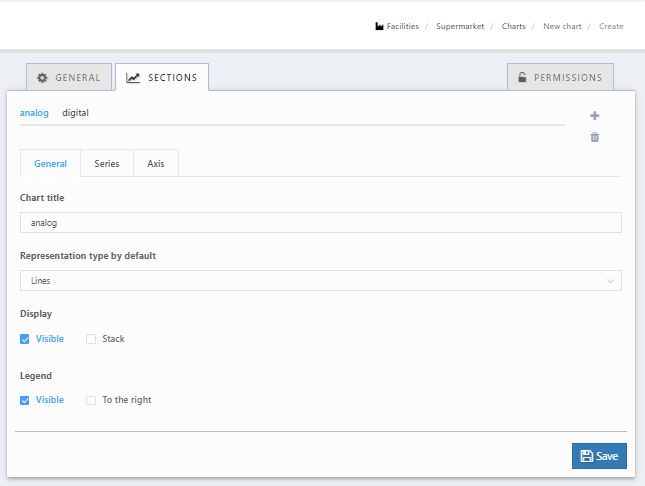
Task: Click the plus icon to add section
Action: click(595, 116)
